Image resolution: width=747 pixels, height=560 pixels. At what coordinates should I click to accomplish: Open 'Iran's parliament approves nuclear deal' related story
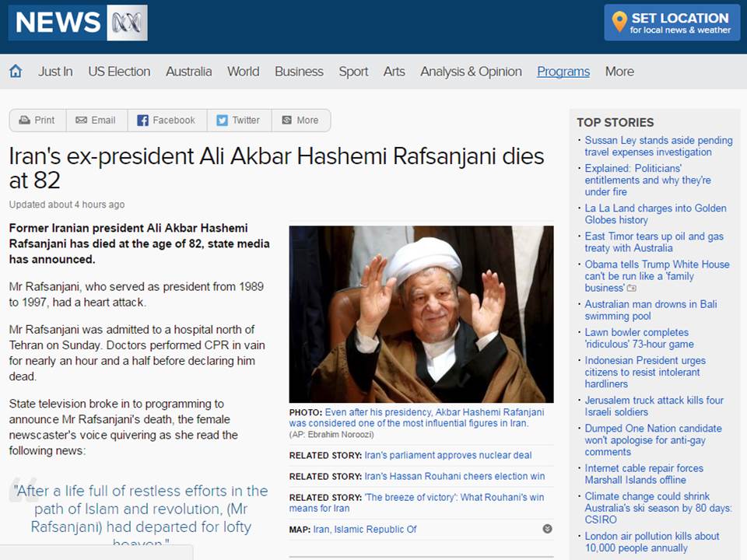(x=448, y=455)
